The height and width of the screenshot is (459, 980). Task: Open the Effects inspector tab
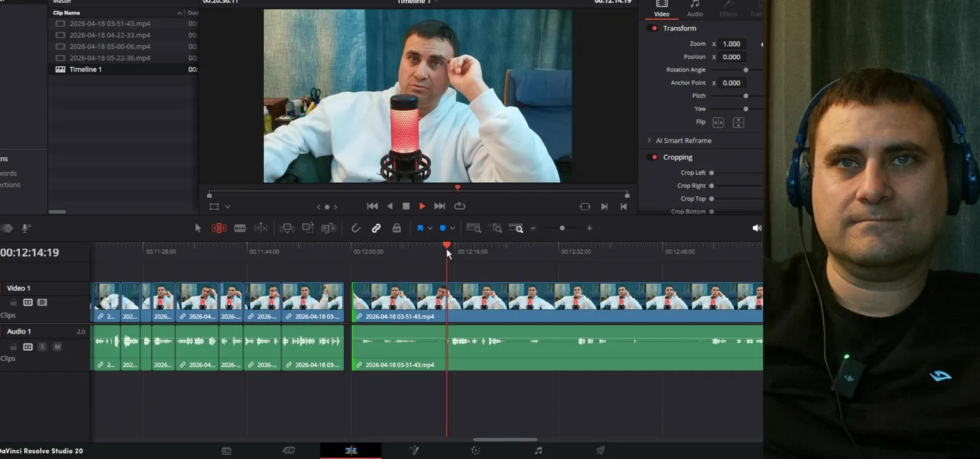[x=728, y=9]
